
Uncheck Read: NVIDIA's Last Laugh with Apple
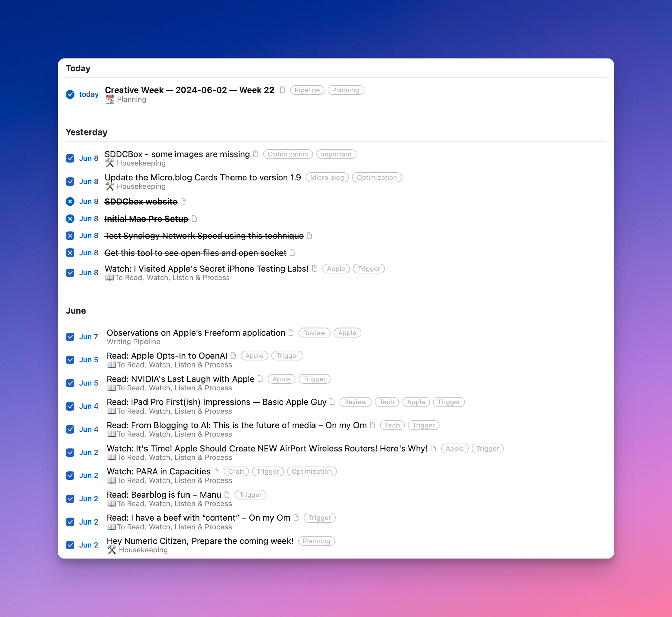(x=70, y=383)
